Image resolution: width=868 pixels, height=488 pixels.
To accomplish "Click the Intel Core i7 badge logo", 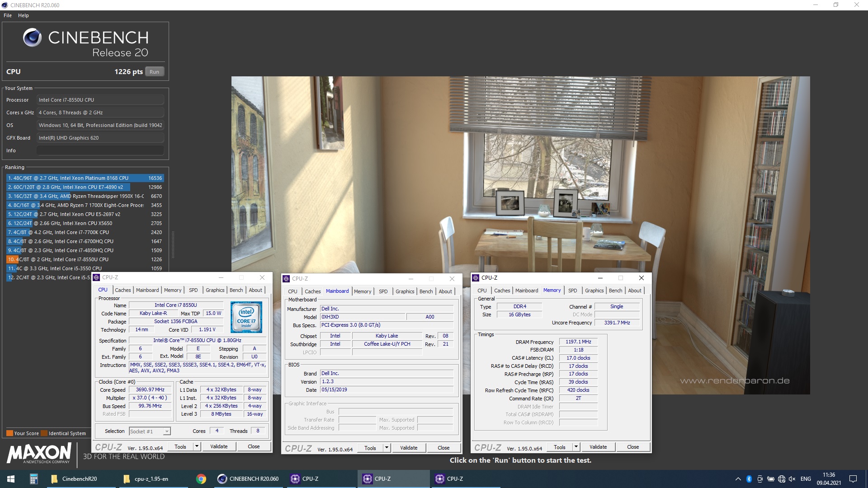I will click(246, 317).
